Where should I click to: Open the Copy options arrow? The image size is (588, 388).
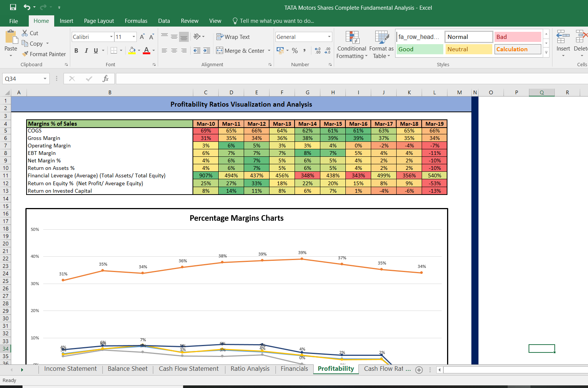(47, 43)
